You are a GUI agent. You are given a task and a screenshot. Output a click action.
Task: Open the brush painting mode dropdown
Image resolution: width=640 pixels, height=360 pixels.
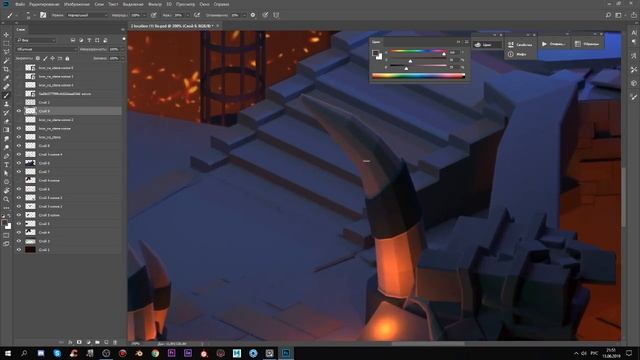pyautogui.click(x=87, y=15)
